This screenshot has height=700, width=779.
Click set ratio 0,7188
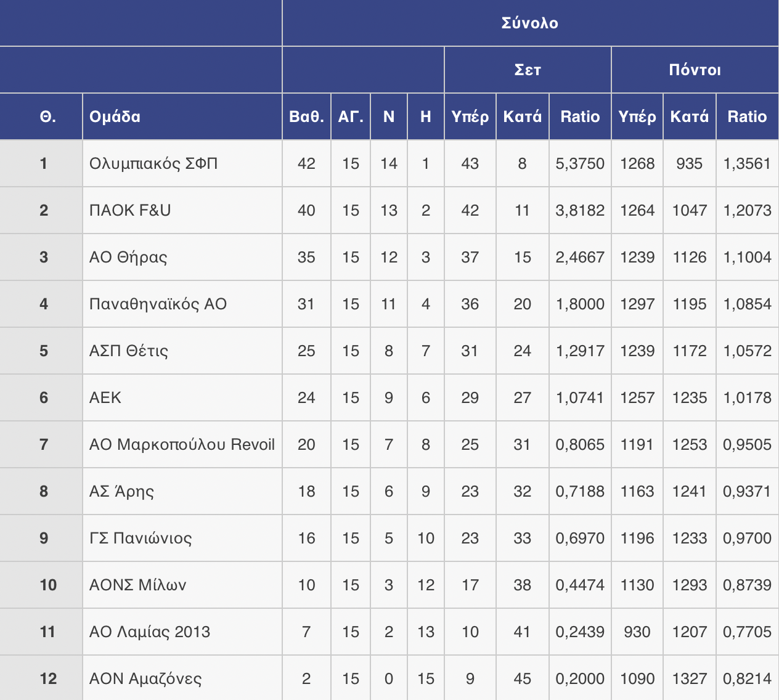click(x=580, y=491)
